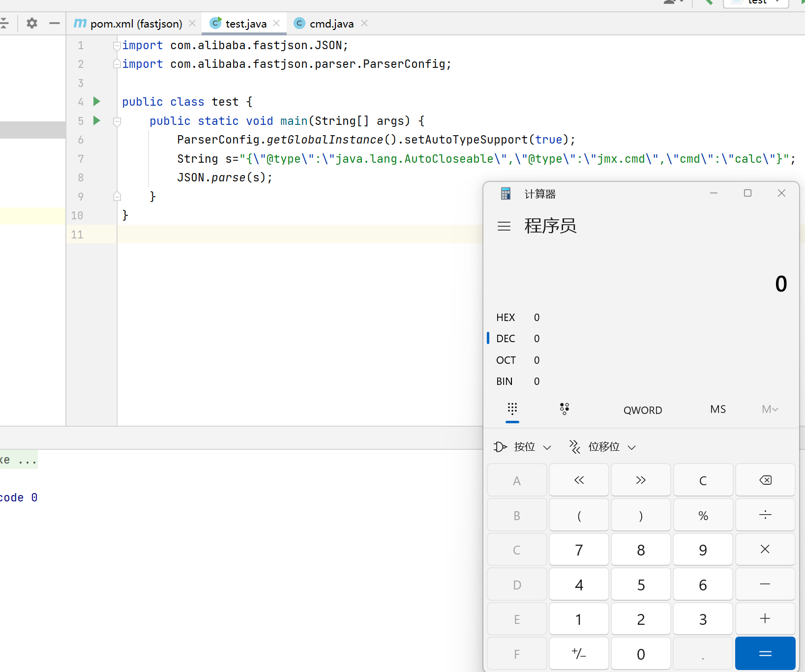Click the calculator app icon in title bar

506,194
